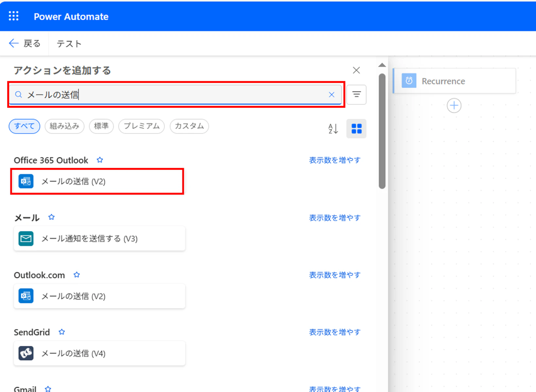Click the メール connector heading
Screen dimensions: 536x392
(x=27, y=218)
